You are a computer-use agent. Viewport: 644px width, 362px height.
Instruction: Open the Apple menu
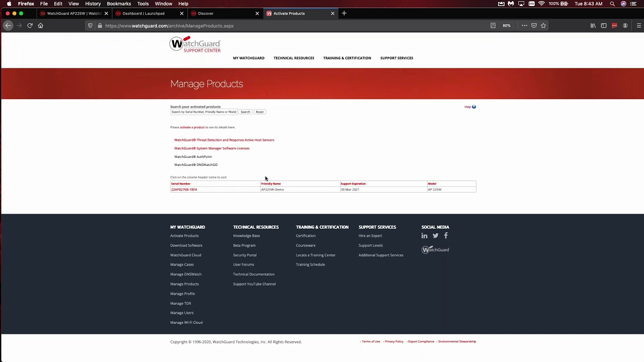9,4
